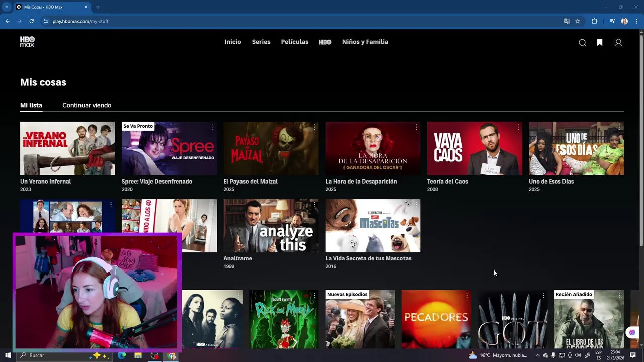The image size is (644, 362).
Task: View site information icon in address bar
Action: click(x=46, y=21)
